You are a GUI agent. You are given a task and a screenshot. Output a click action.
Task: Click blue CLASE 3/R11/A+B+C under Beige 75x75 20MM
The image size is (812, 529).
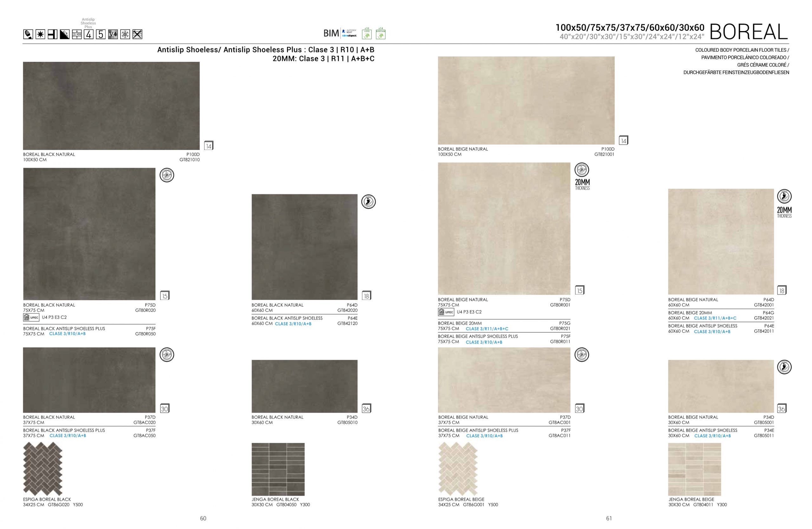click(x=487, y=329)
